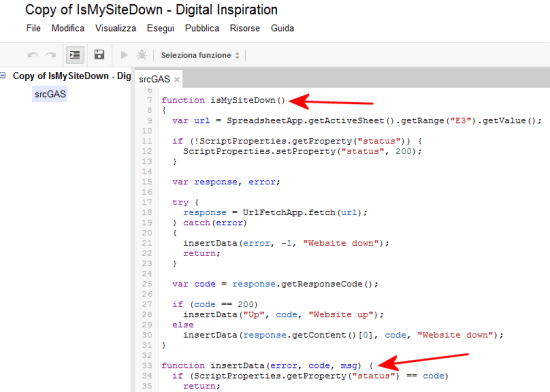The width and height of the screenshot is (550, 392).
Task: Click the project title to rename it
Action: [x=151, y=10]
